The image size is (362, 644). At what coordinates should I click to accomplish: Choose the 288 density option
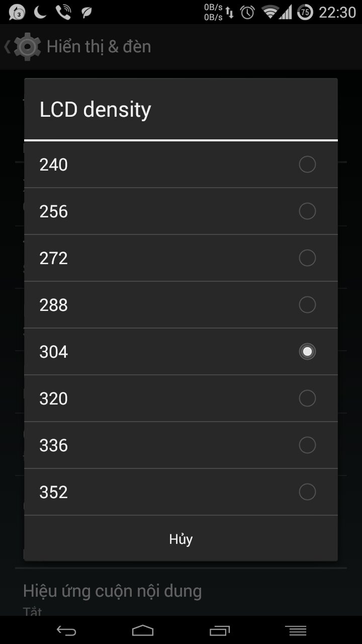pos(181,305)
